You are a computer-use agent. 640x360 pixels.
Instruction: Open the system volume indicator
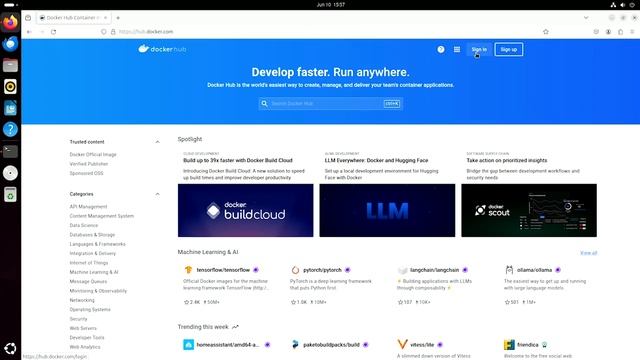(x=622, y=5)
